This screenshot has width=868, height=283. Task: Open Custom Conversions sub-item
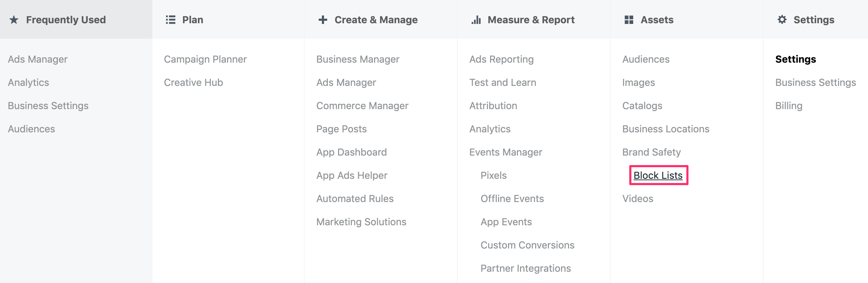tap(528, 245)
